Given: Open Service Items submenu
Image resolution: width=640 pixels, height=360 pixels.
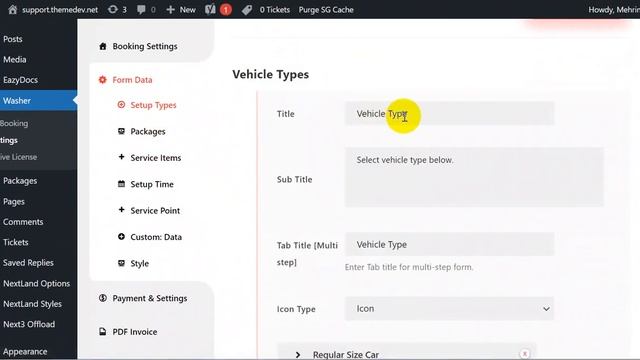Looking at the screenshot, I should [156, 158].
